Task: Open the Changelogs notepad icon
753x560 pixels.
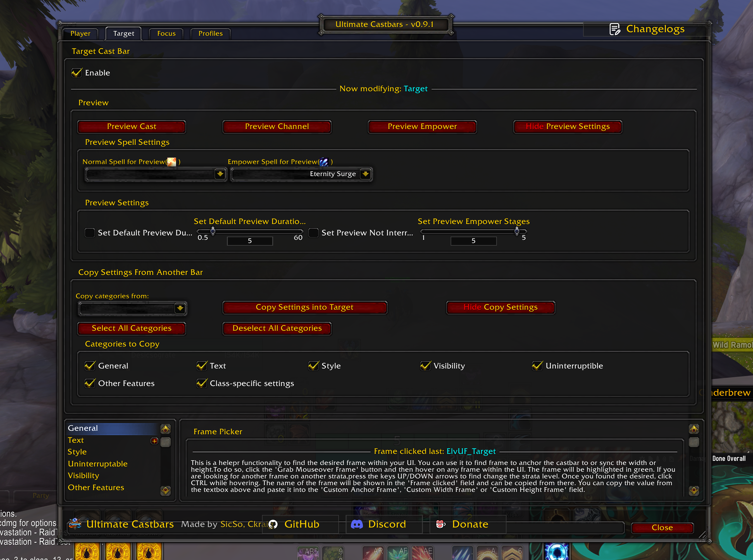Action: (615, 29)
